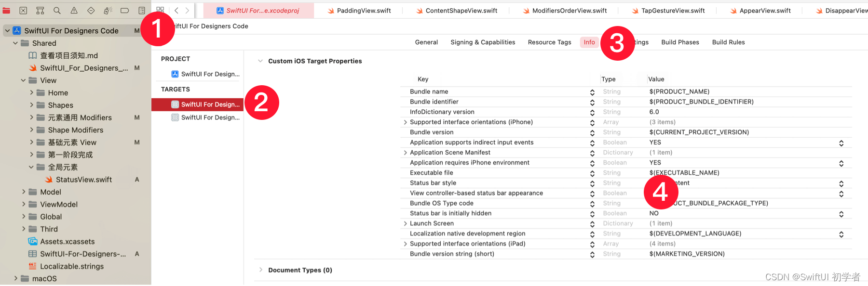Click the second target's icon under TARGETS
This screenshot has width=868, height=286.
[x=175, y=117]
